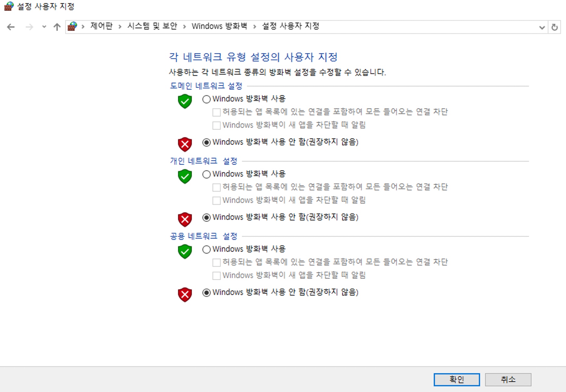Screen dimensions: 566x392
Task: Cancel changes with the 취소 button
Action: click(x=508, y=379)
